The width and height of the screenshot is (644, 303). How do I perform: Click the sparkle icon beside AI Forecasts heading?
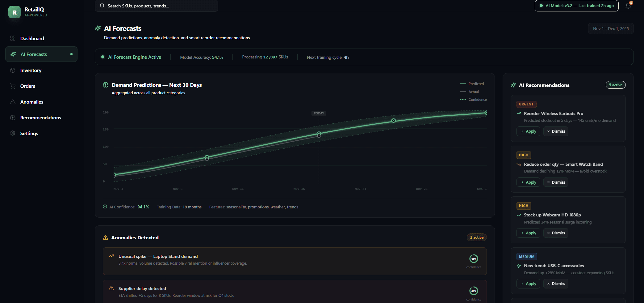pos(98,28)
